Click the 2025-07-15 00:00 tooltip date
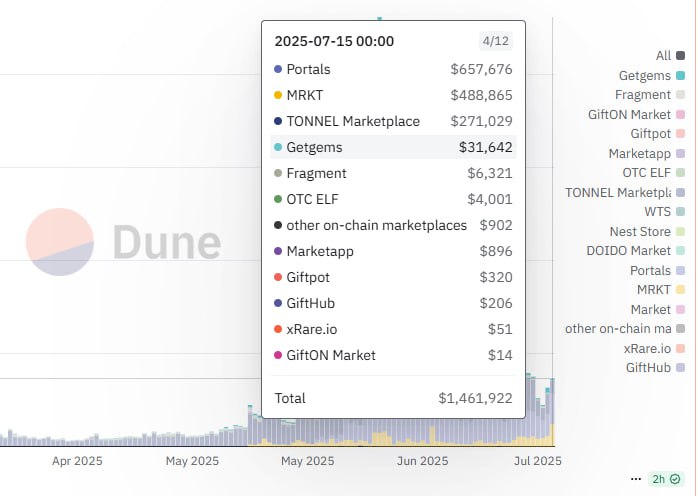This screenshot has width=698, height=496. (x=334, y=41)
